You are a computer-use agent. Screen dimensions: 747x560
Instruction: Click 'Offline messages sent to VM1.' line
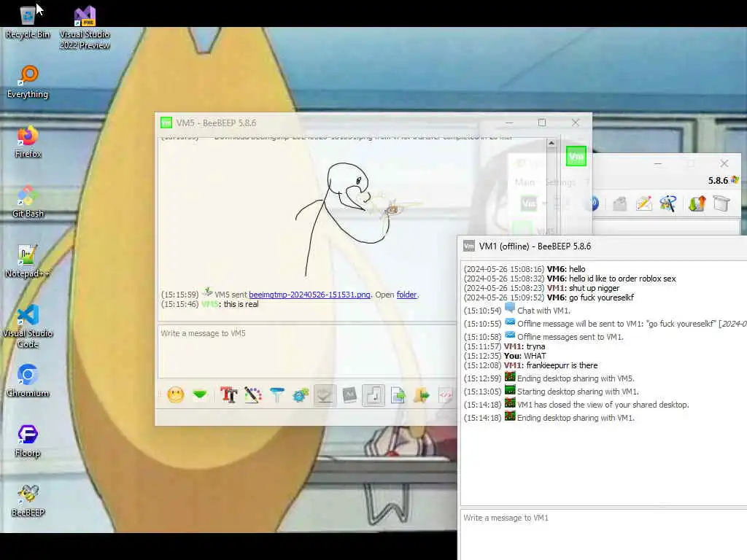570,337
